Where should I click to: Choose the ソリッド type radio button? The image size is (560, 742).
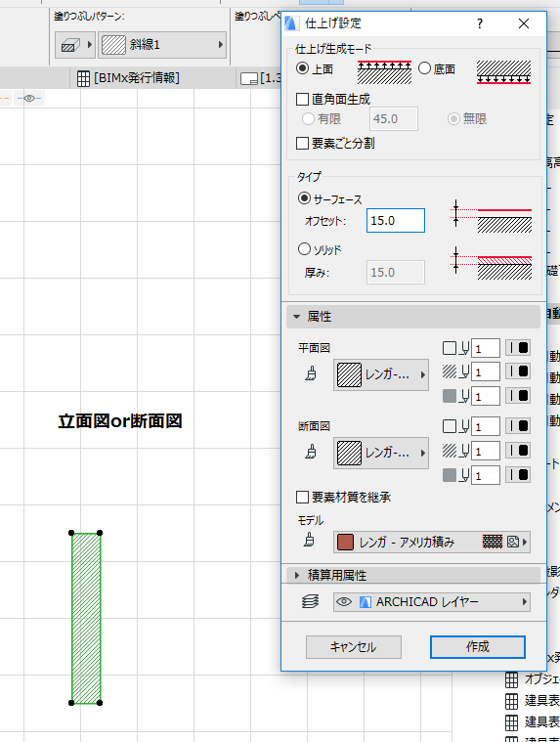click(304, 249)
